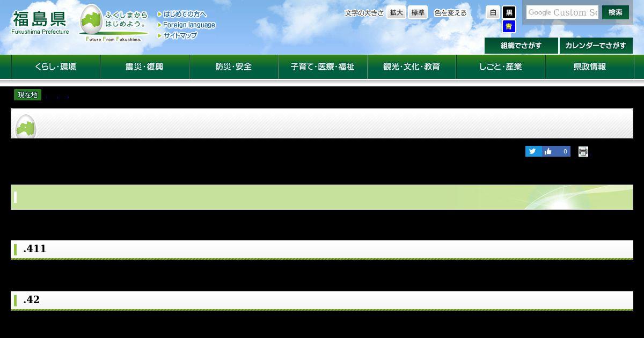Screen dimensions: 644x338
Task: Click the 検索 search button
Action: 616,12
